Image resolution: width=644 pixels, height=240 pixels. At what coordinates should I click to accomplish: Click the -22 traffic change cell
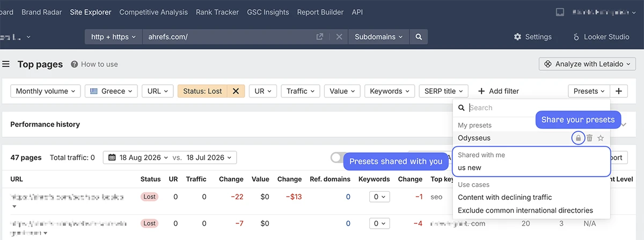237,197
